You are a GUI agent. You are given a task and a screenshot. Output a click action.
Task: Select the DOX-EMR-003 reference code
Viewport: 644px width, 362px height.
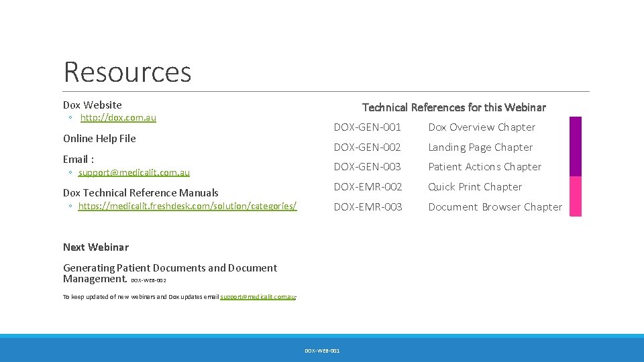(368, 207)
